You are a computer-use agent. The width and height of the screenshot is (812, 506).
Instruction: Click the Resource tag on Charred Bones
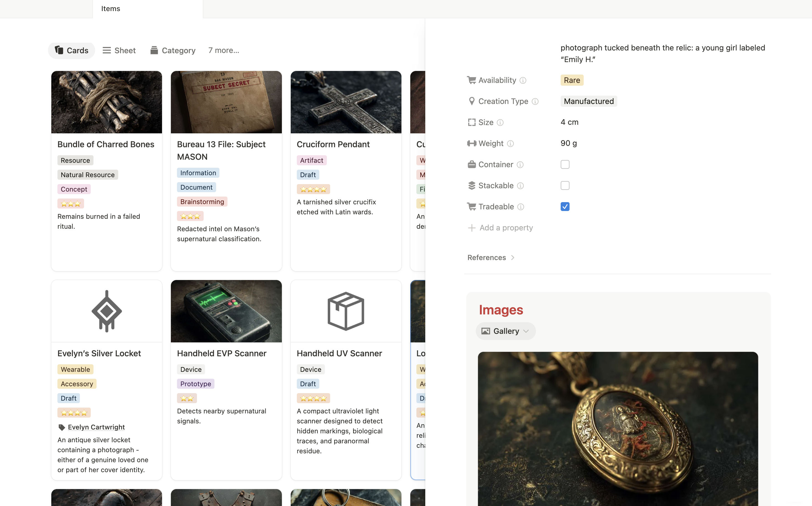(x=75, y=160)
